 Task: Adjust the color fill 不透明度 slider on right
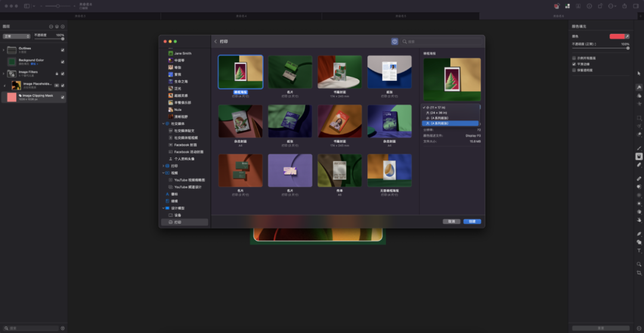[x=600, y=48]
